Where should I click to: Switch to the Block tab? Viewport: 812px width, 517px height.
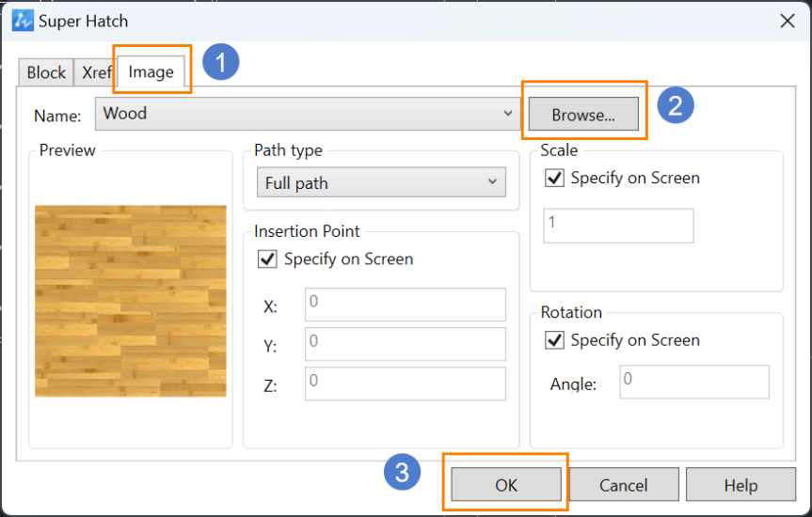pos(46,72)
